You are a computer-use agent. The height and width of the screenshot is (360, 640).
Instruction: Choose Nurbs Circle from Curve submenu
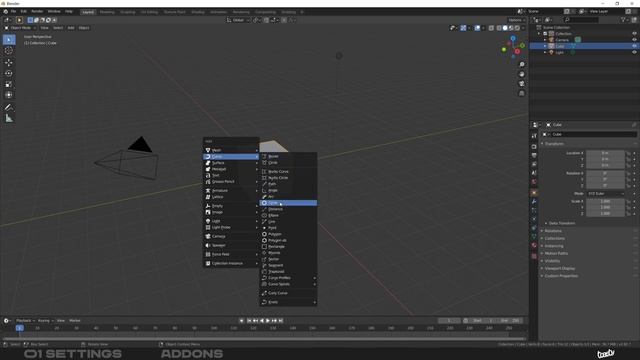click(x=288, y=178)
